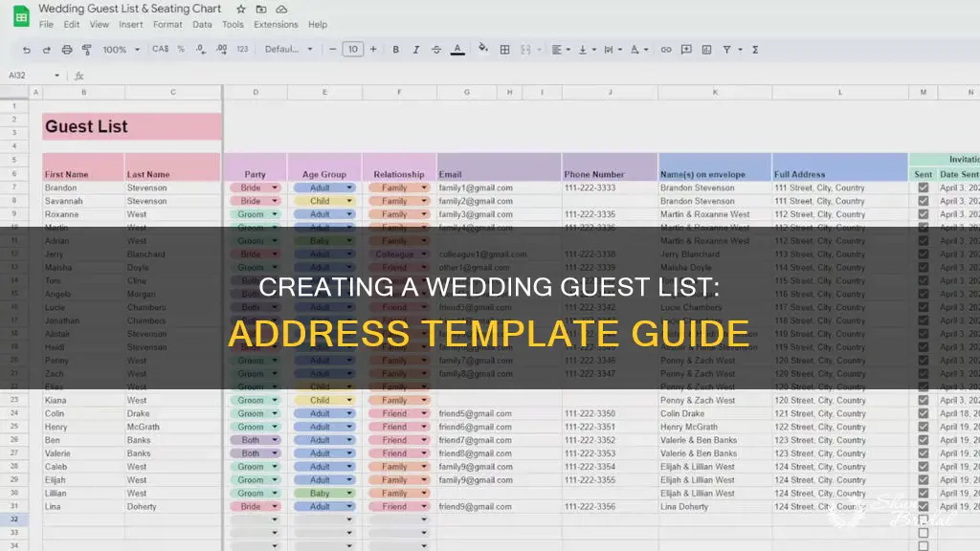This screenshot has height=551, width=980.
Task: Select the Paint format tool
Action: pos(87,50)
